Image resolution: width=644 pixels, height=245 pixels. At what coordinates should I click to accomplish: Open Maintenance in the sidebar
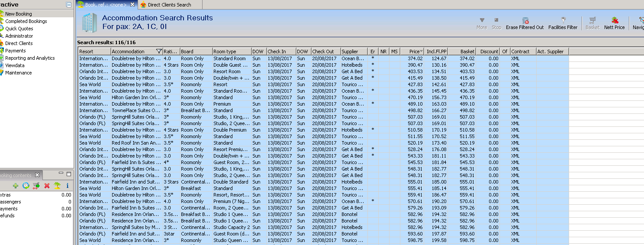tap(18, 73)
